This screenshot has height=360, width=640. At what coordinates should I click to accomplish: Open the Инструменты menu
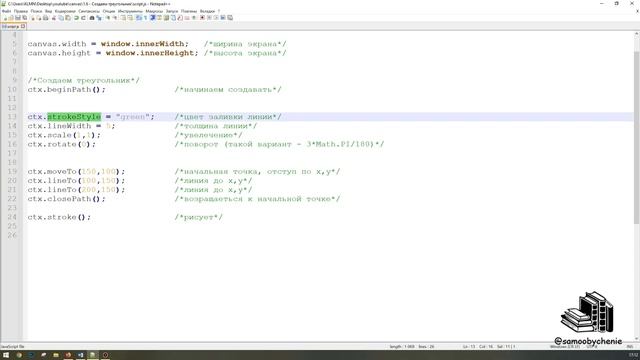[130, 11]
